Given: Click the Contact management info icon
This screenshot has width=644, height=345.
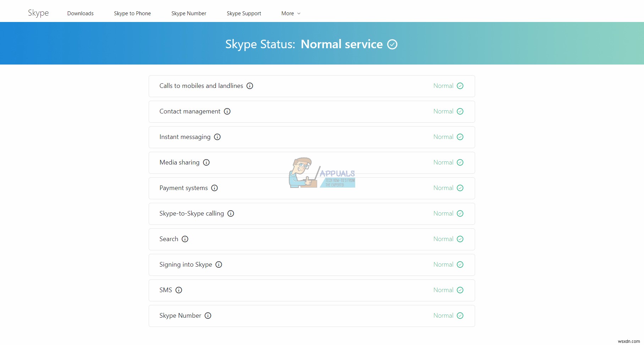Looking at the screenshot, I should pyautogui.click(x=227, y=111).
